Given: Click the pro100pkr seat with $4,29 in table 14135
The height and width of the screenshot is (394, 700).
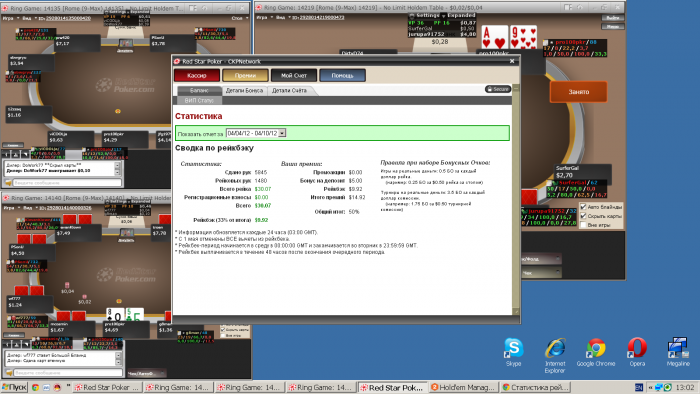Looking at the screenshot, I should pyautogui.click(x=124, y=139).
